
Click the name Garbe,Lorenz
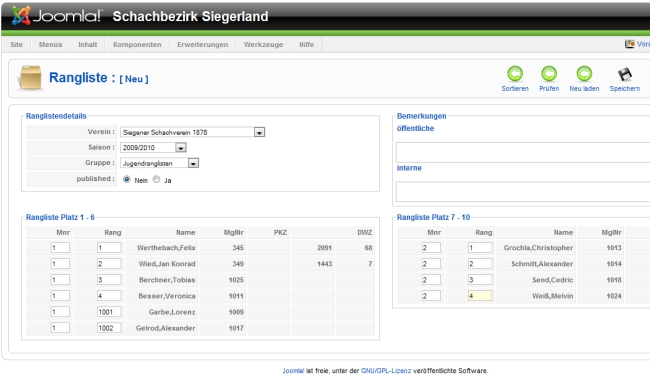(172, 312)
